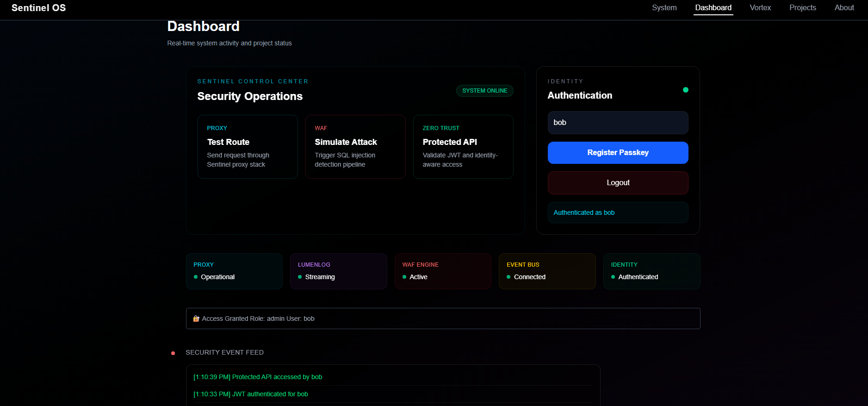Open the Projects nav item
Viewport: 868px width, 406px height.
tap(802, 8)
